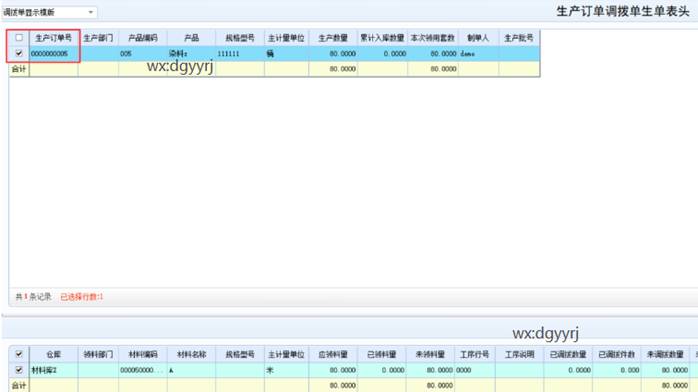Click the 已领料量 column header

coord(381,355)
